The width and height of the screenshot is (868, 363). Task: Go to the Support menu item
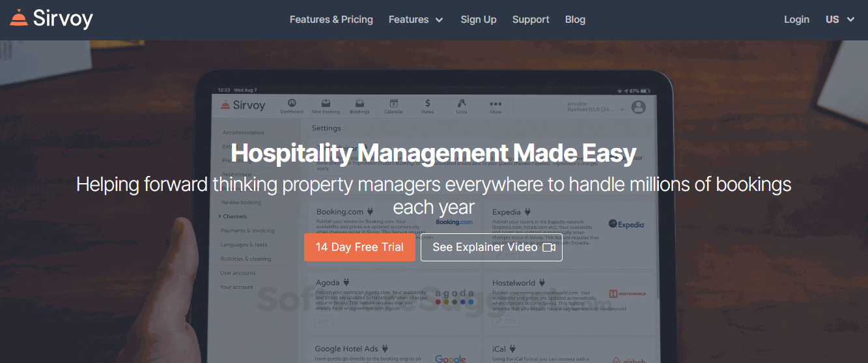531,20
